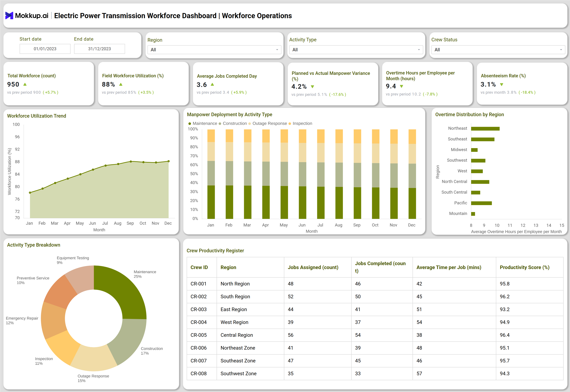The image size is (570, 392).
Task: Click the down arrow beside Absenteeism Rate 3.1%
Action: coord(502,84)
